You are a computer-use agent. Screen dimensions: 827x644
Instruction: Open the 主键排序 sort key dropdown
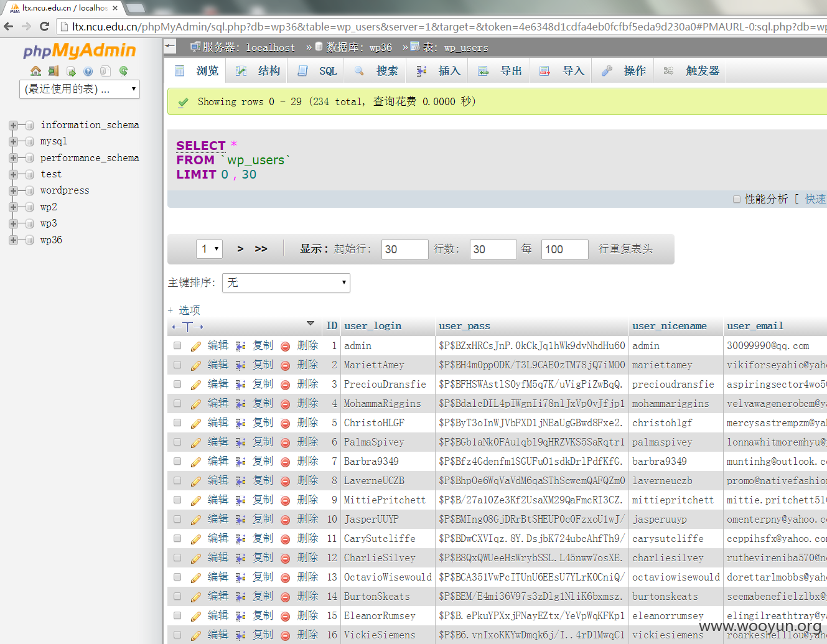[286, 282]
